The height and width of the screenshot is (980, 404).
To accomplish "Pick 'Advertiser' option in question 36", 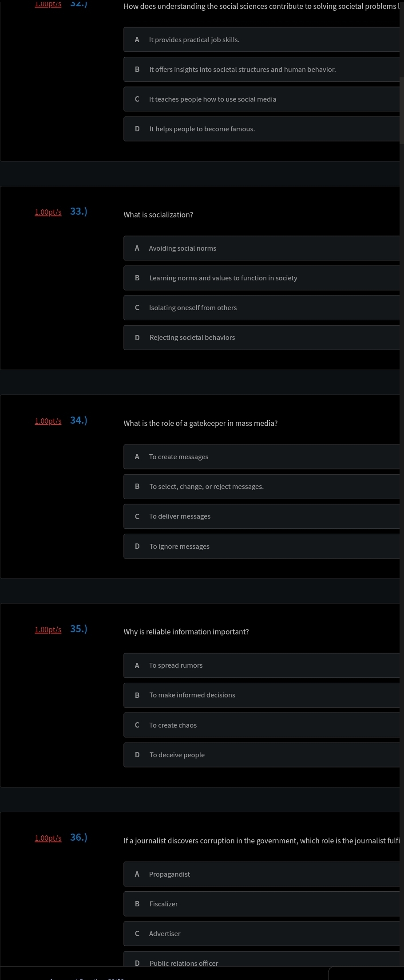I will [x=261, y=933].
